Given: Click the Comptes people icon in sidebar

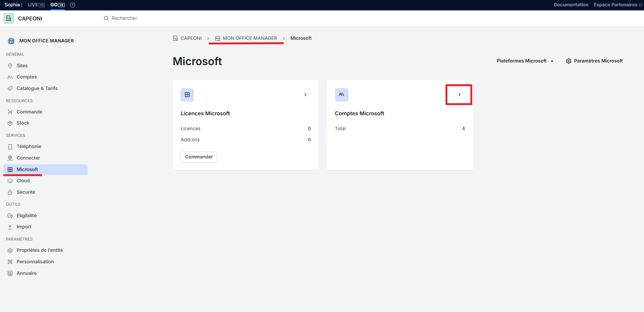Looking at the screenshot, I should click(x=10, y=77).
